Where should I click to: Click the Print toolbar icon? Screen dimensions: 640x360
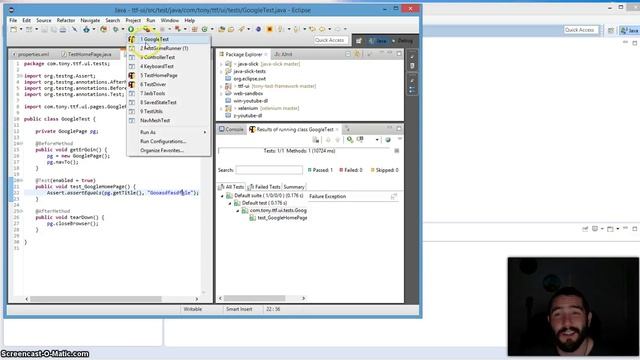(x=62, y=29)
